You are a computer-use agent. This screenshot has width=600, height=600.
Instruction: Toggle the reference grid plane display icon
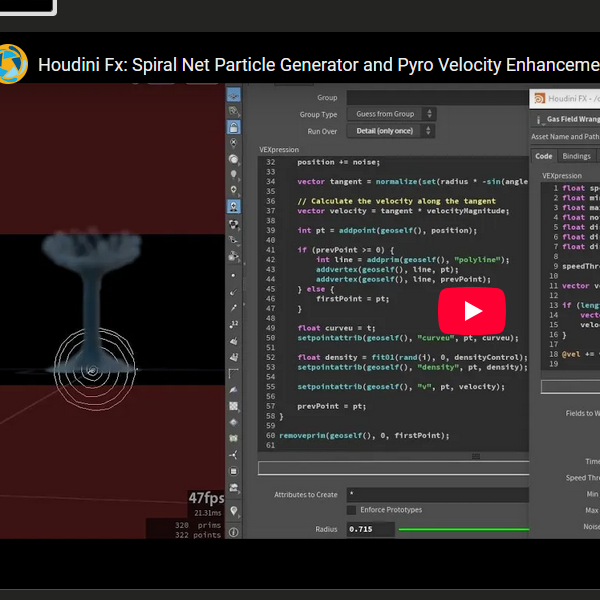coord(233,96)
